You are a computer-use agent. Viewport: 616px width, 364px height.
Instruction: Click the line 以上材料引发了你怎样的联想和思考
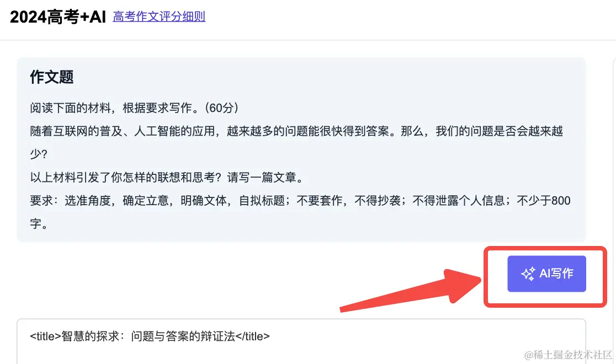tap(168, 178)
